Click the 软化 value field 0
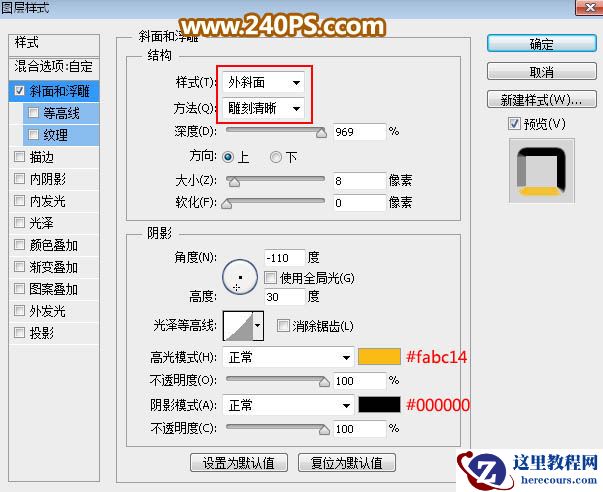 click(359, 203)
